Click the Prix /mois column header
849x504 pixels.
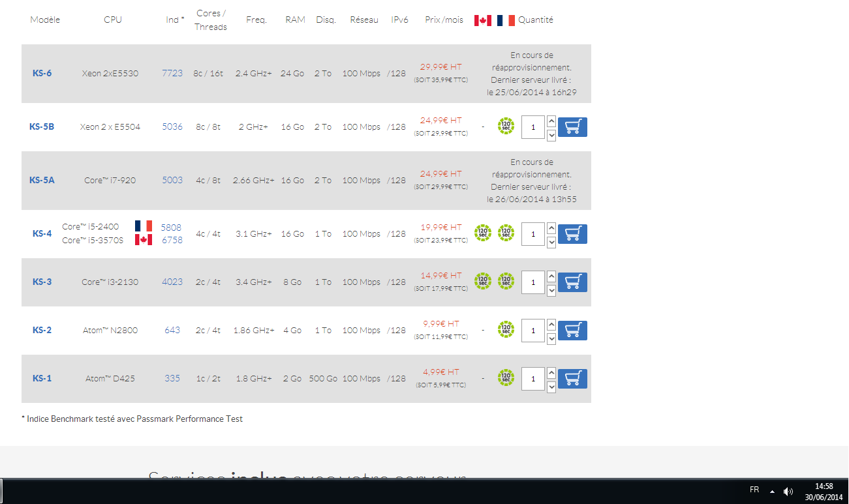click(x=444, y=20)
